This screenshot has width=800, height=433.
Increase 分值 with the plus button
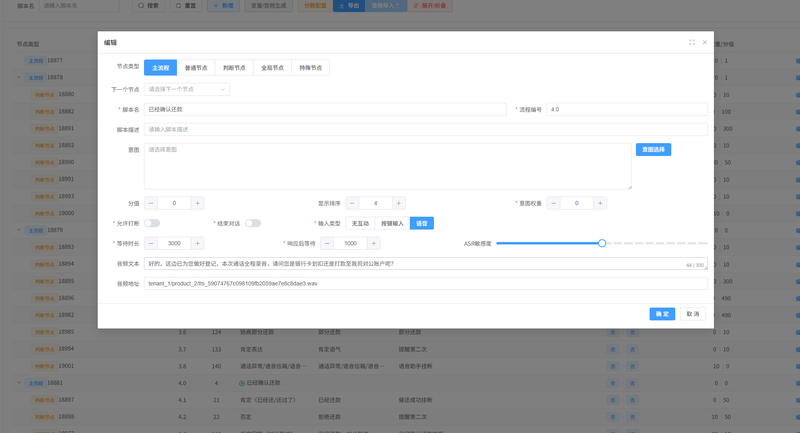tap(197, 203)
